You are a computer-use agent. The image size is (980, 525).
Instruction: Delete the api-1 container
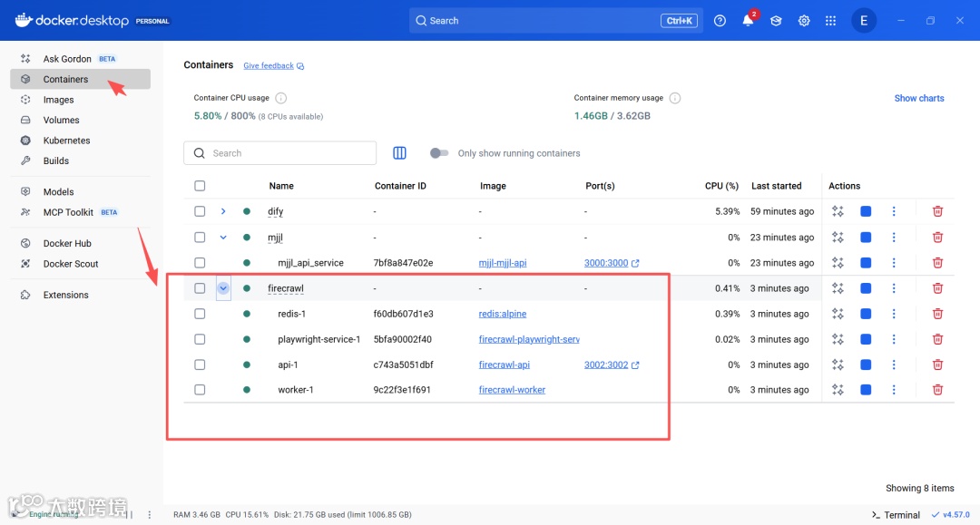[x=937, y=365]
